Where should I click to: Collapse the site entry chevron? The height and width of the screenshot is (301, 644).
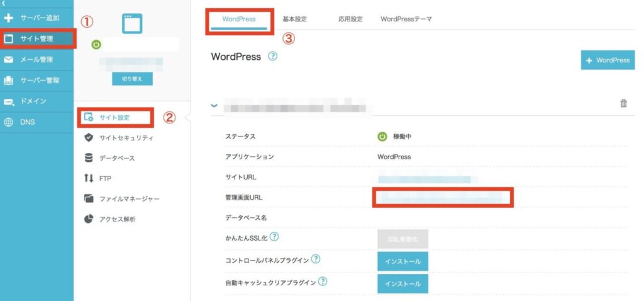[x=214, y=105]
